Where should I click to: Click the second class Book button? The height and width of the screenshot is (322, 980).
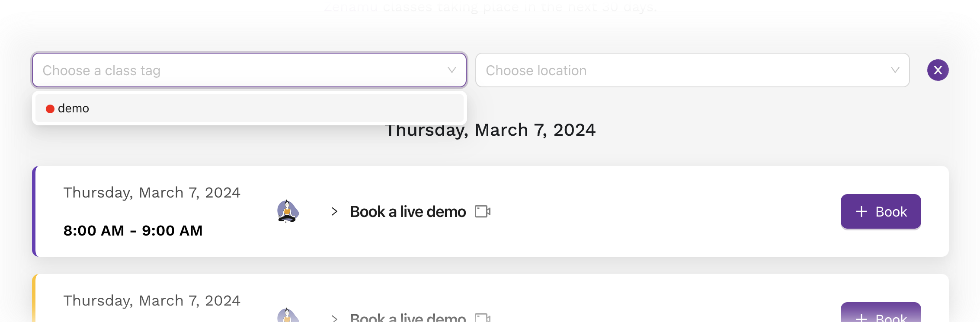(x=881, y=312)
